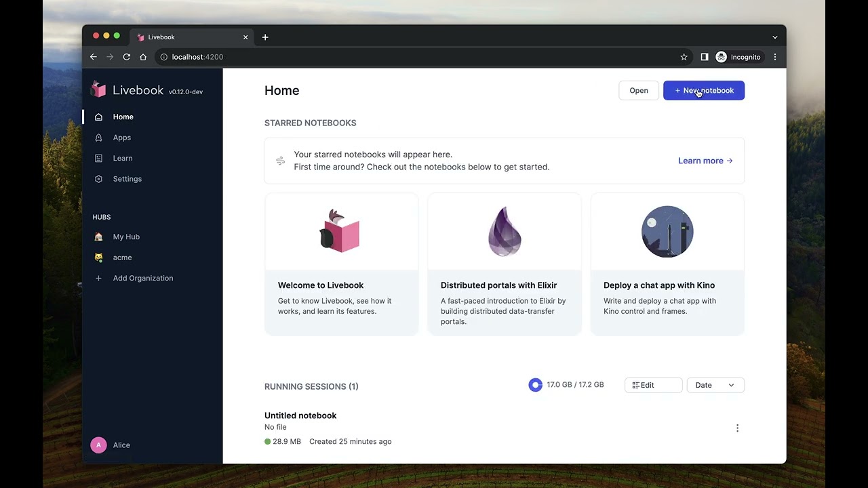Open the Untitled notebook session
Screen dimensions: 868x488
300,415
